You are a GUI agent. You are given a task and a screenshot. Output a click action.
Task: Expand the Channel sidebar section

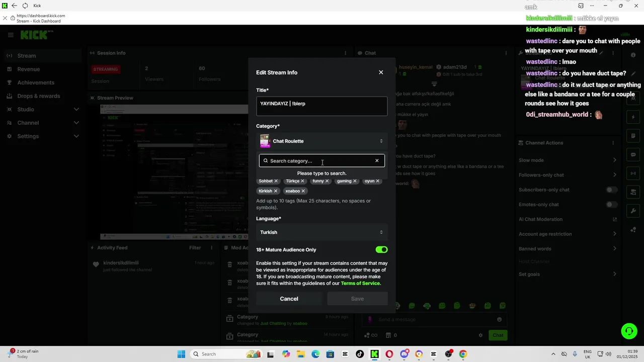pyautogui.click(x=76, y=123)
